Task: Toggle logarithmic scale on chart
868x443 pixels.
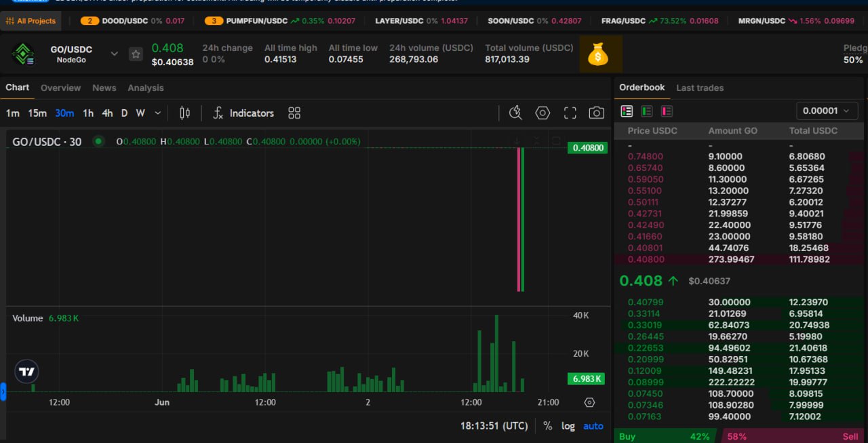Action: (568, 426)
